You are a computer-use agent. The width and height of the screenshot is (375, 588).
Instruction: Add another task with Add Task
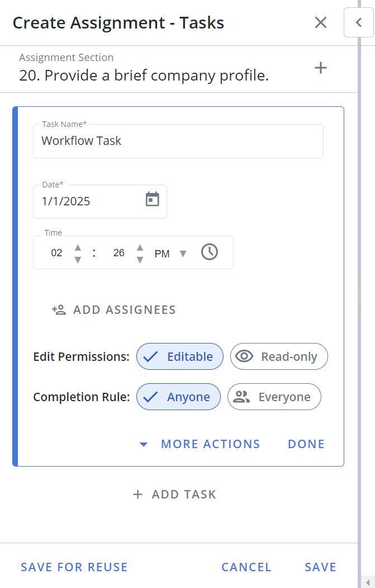click(x=174, y=494)
